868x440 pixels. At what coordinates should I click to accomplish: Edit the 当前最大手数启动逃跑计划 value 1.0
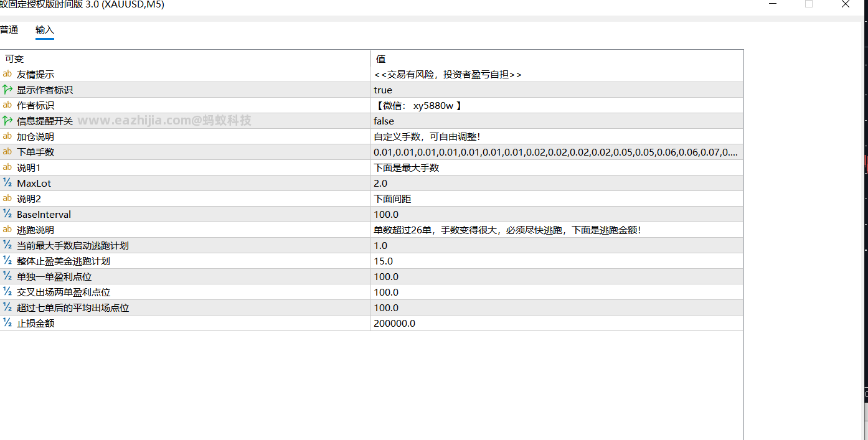click(557, 245)
